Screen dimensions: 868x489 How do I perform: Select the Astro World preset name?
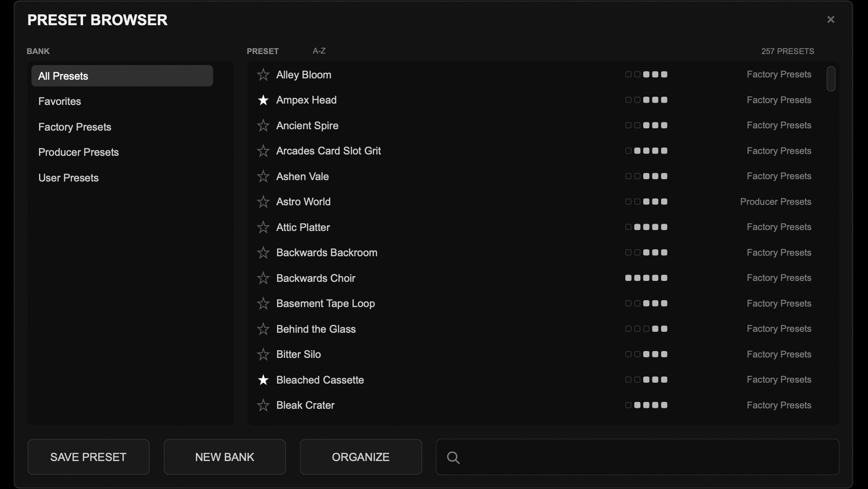click(303, 202)
